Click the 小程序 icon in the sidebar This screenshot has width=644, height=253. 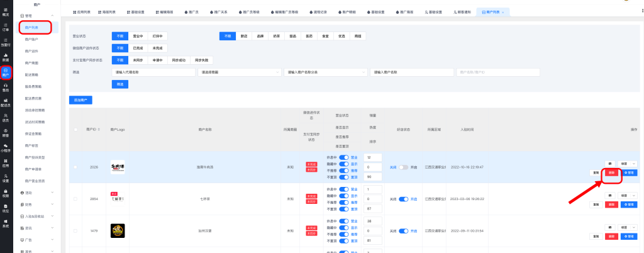[6, 148]
